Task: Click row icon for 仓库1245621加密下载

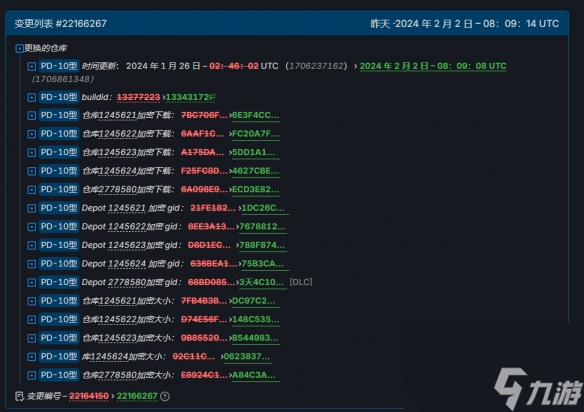Action: 32,115
